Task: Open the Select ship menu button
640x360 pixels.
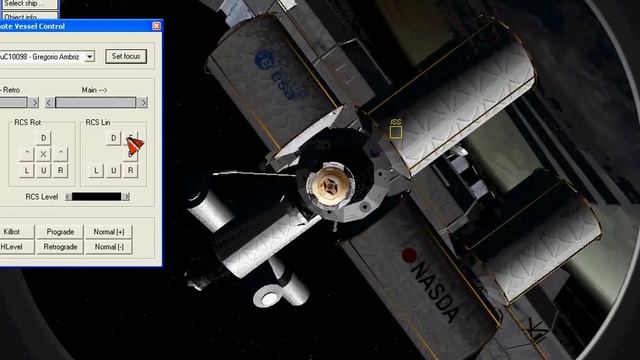Action: coord(30,4)
